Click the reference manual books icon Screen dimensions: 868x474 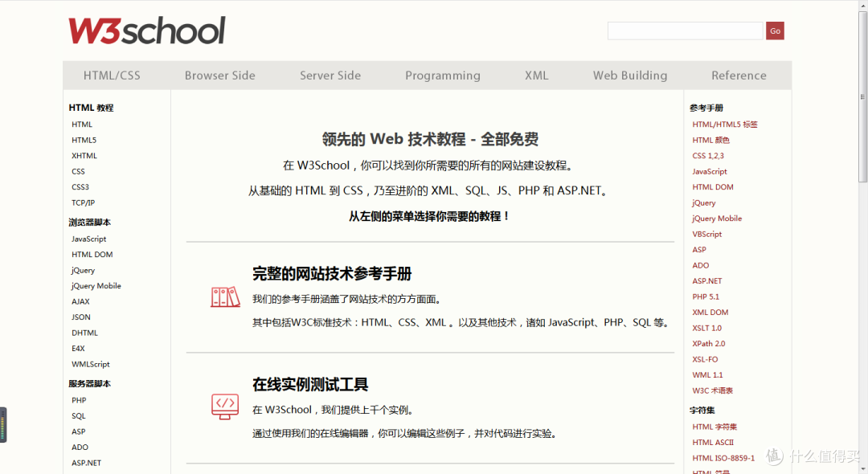(225, 297)
